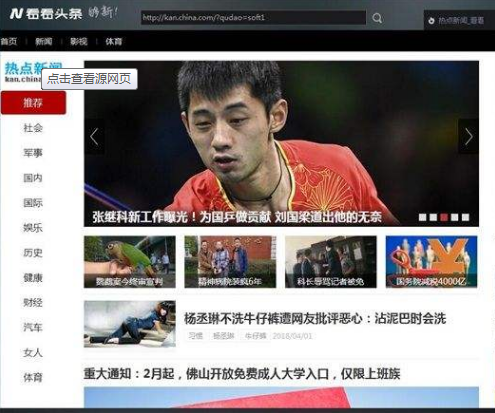The width and height of the screenshot is (495, 413).
Task: Show the previous carousel slide arrow
Action: click(x=94, y=137)
